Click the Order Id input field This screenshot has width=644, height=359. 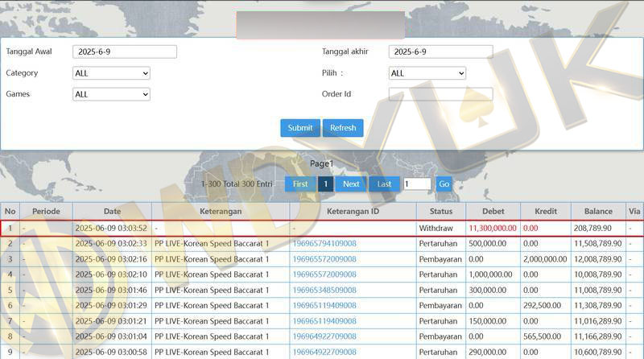[440, 94]
